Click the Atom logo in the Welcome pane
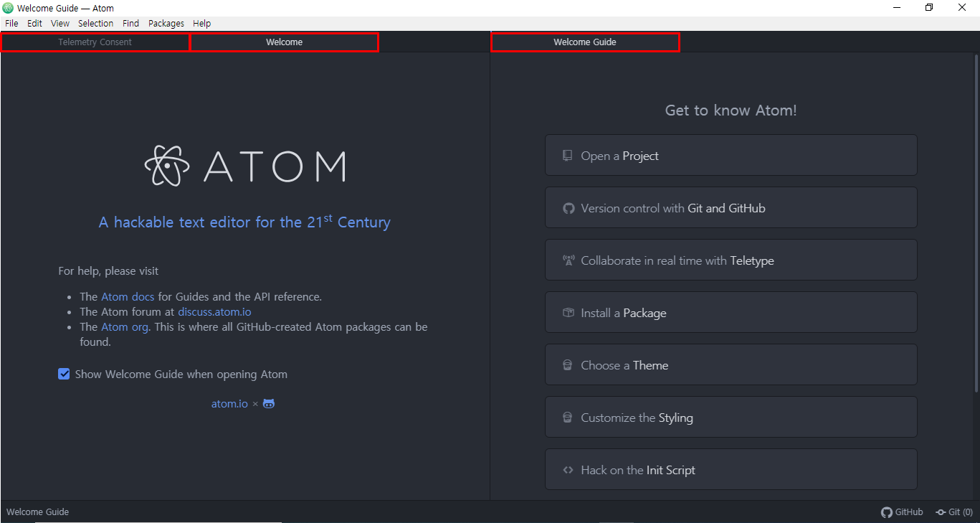Image resolution: width=980 pixels, height=523 pixels. pyautogui.click(x=244, y=166)
